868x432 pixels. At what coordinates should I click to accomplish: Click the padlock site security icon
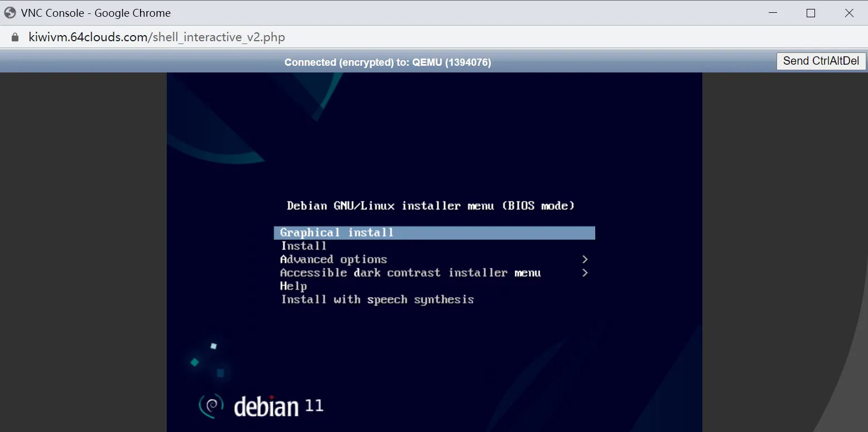point(15,37)
